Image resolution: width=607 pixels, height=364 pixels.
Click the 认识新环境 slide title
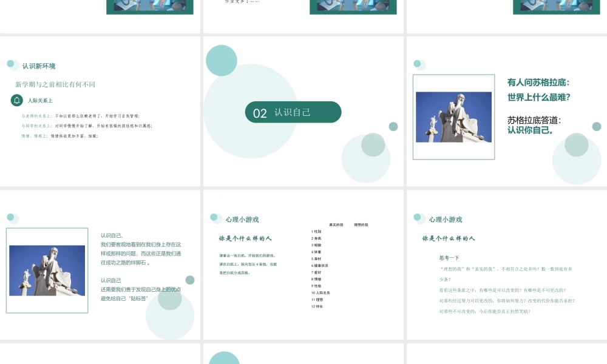pos(39,66)
